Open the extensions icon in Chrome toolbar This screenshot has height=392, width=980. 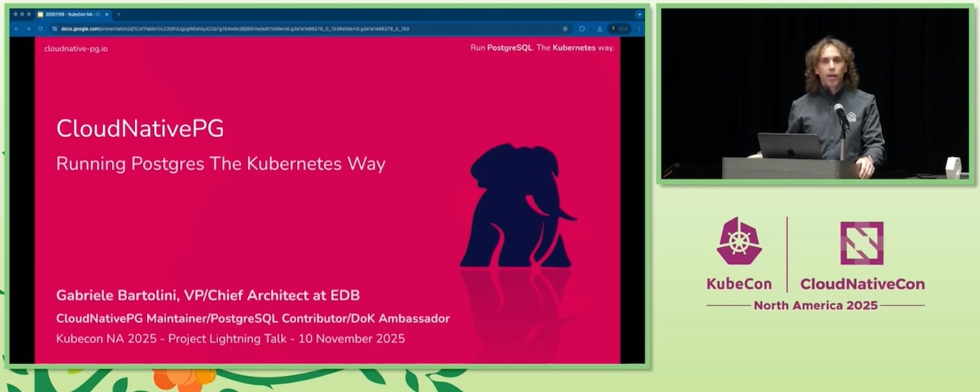583,29
